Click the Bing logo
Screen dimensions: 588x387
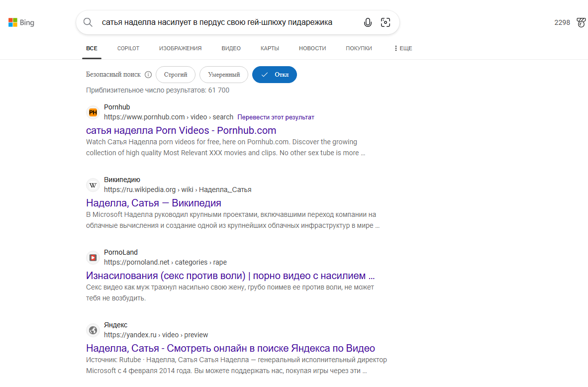pos(21,22)
